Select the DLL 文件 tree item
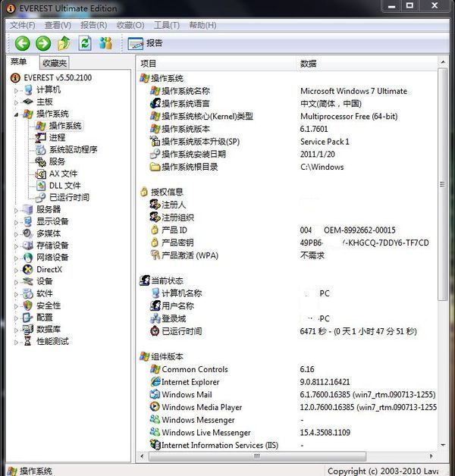 pos(58,186)
